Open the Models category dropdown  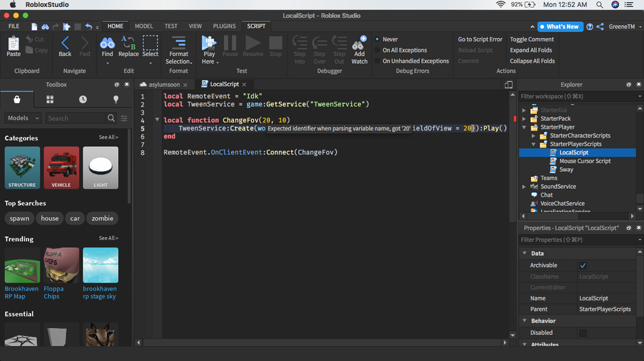(x=23, y=118)
